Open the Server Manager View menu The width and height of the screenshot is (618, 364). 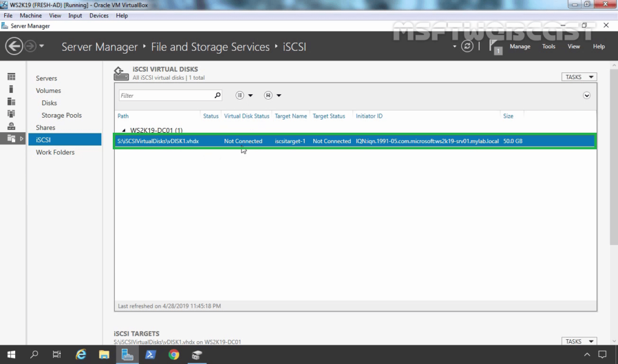click(573, 46)
